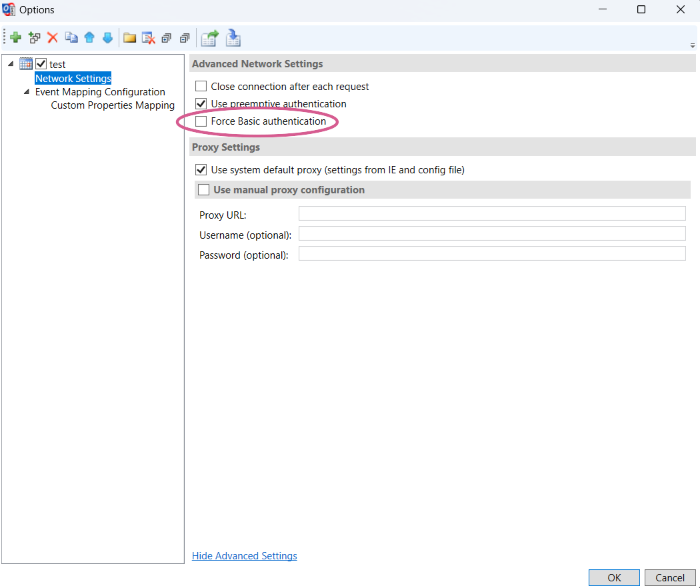Click the Hide Advanced Settings link
This screenshot has height=588, width=700.
click(244, 556)
